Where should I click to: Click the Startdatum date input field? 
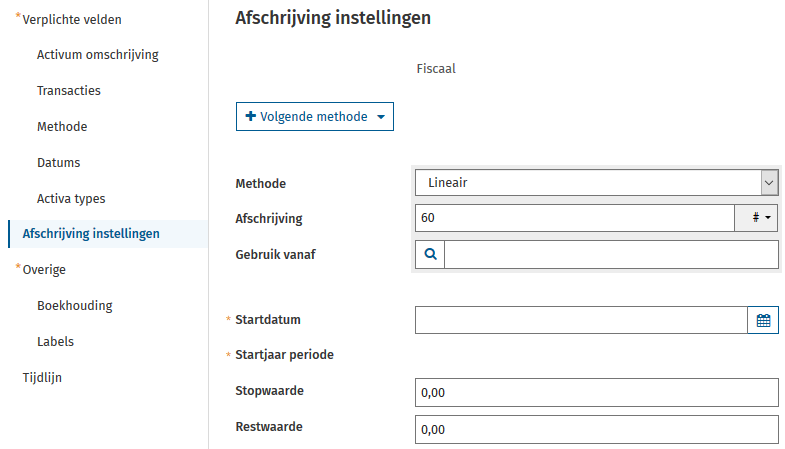click(580, 320)
